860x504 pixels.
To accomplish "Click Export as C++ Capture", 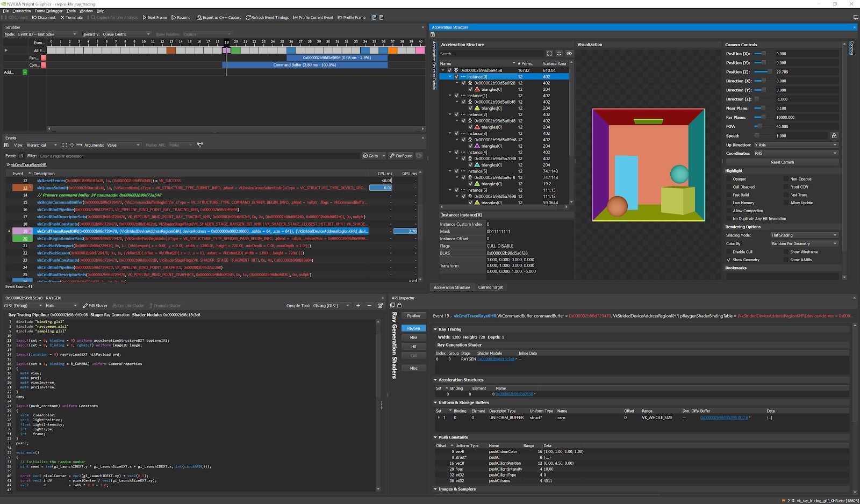I will click(219, 17).
